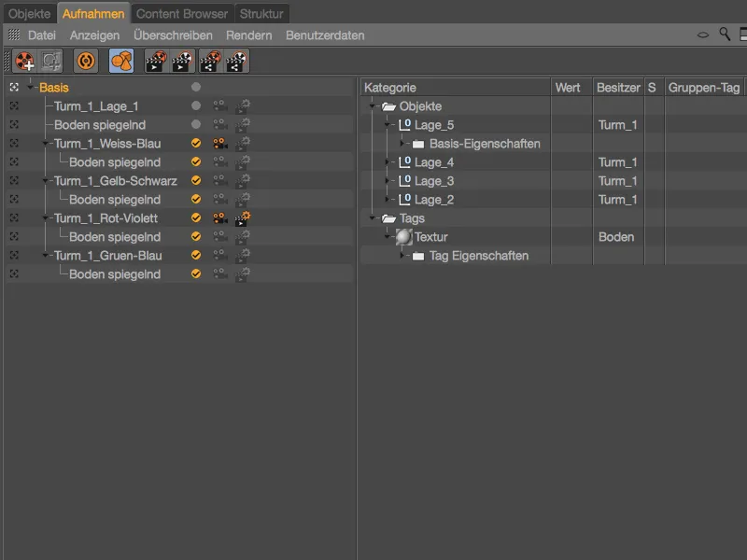Toggle the checkmark on Turm_1_Weiss-Blau

[196, 143]
